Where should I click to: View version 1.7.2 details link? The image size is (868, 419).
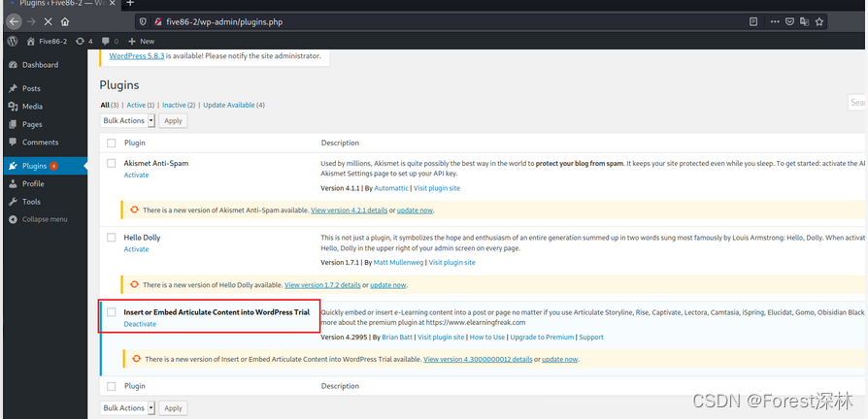pyautogui.click(x=322, y=285)
